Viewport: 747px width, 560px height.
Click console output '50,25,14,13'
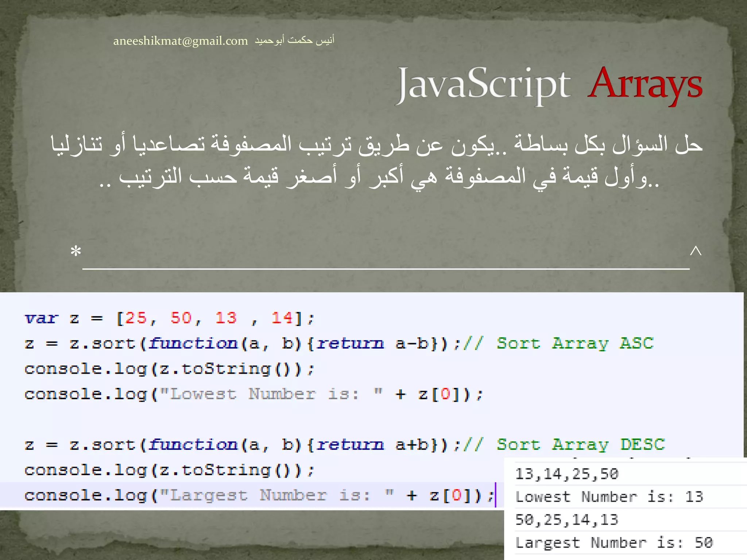tap(567, 520)
